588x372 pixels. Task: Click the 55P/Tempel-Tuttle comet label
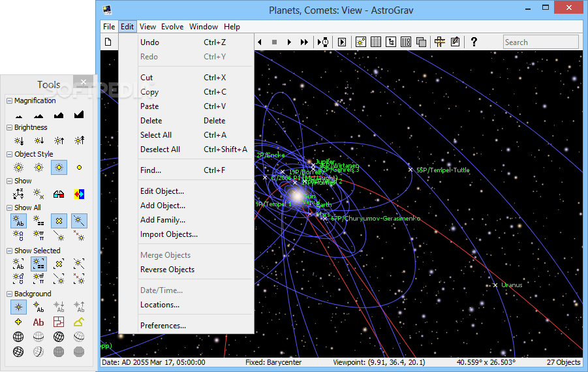[x=442, y=170]
